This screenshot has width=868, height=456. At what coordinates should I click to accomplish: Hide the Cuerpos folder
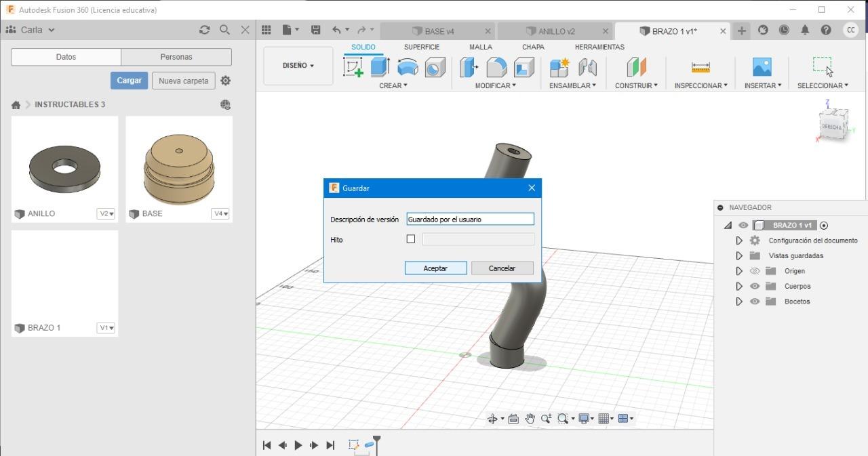click(x=755, y=286)
